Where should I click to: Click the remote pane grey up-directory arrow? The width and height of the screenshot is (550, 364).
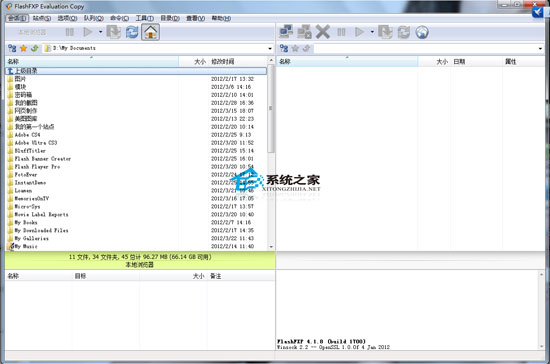tap(306, 48)
